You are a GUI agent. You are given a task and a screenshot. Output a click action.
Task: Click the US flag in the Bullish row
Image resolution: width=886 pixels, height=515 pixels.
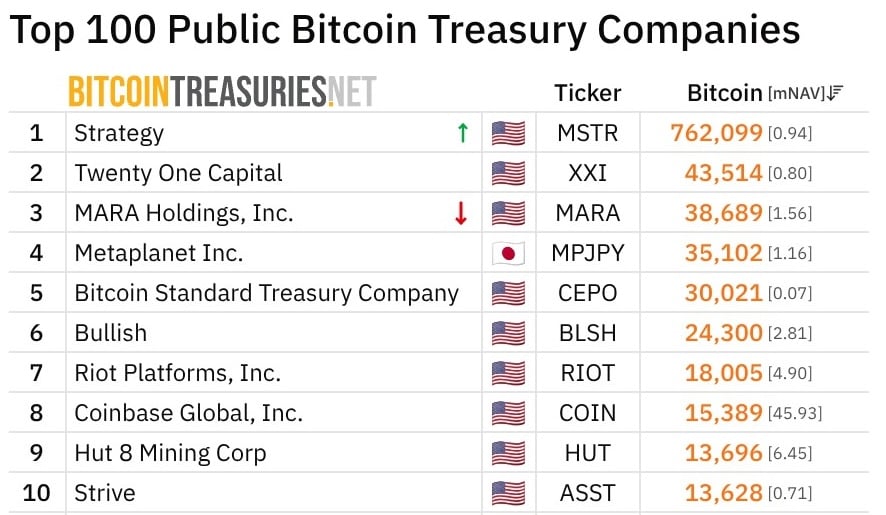[x=508, y=333]
